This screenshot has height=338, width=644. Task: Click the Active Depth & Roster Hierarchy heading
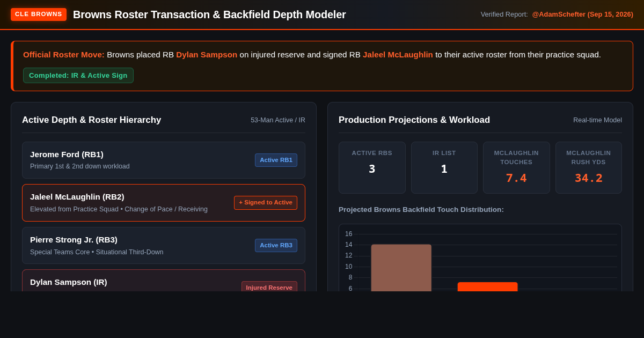pyautogui.click(x=92, y=120)
